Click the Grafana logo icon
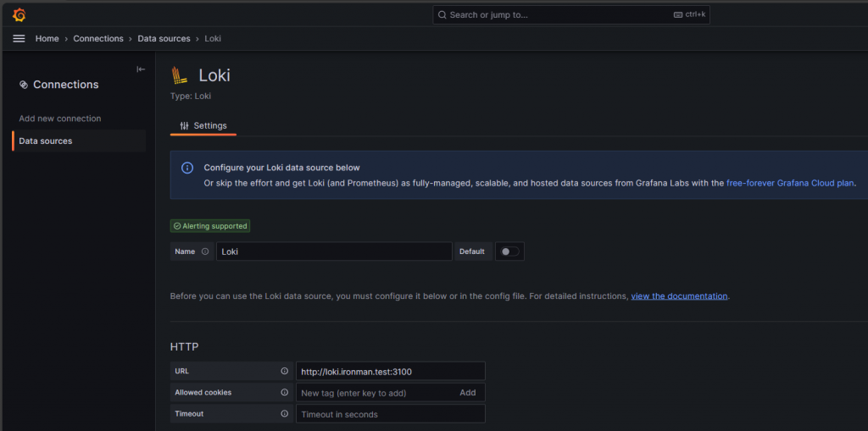868x431 pixels. tap(19, 15)
